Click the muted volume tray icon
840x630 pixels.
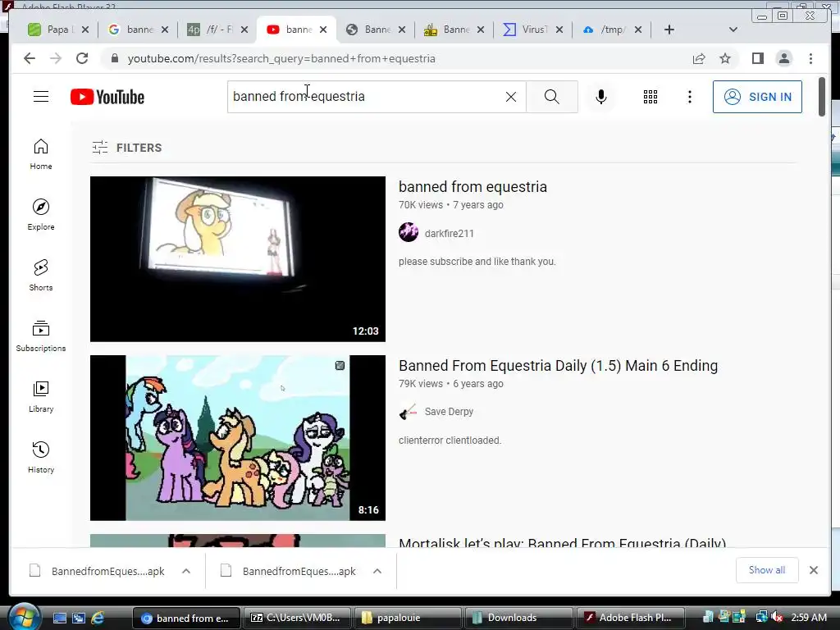click(778, 618)
